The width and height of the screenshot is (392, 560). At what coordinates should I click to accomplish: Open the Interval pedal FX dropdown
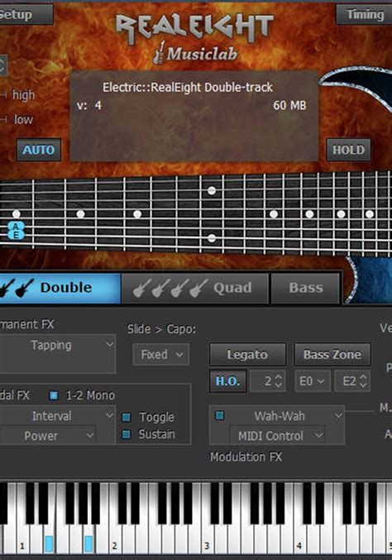pyautogui.click(x=57, y=416)
